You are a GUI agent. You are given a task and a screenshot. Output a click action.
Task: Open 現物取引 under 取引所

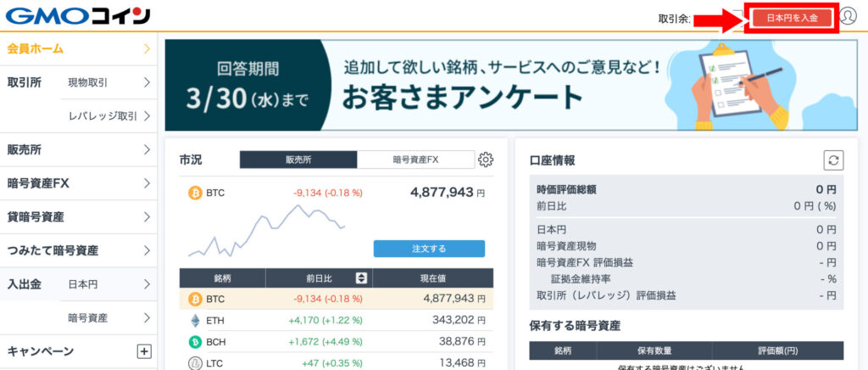109,82
